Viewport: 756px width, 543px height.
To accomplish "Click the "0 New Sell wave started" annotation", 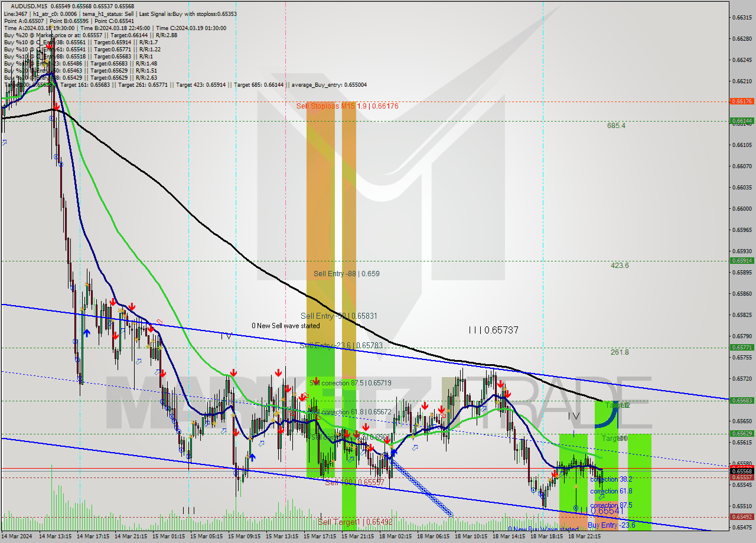I will (x=283, y=325).
